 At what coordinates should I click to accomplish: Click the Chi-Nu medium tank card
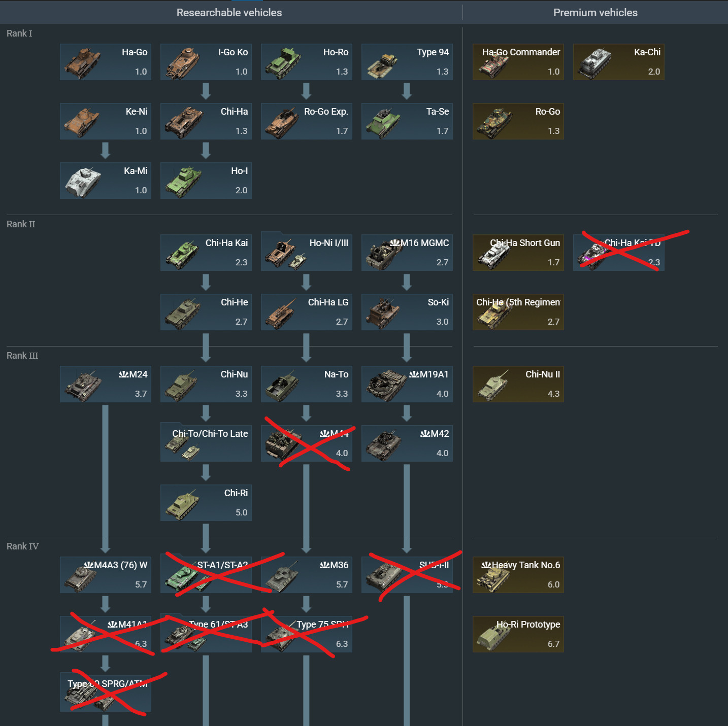pyautogui.click(x=206, y=384)
